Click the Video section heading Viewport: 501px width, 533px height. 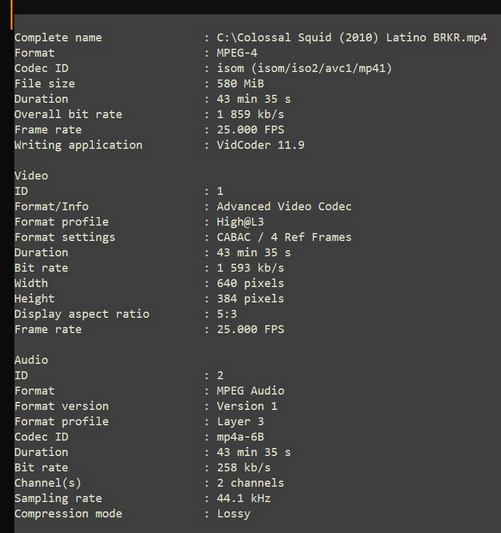click(x=31, y=176)
